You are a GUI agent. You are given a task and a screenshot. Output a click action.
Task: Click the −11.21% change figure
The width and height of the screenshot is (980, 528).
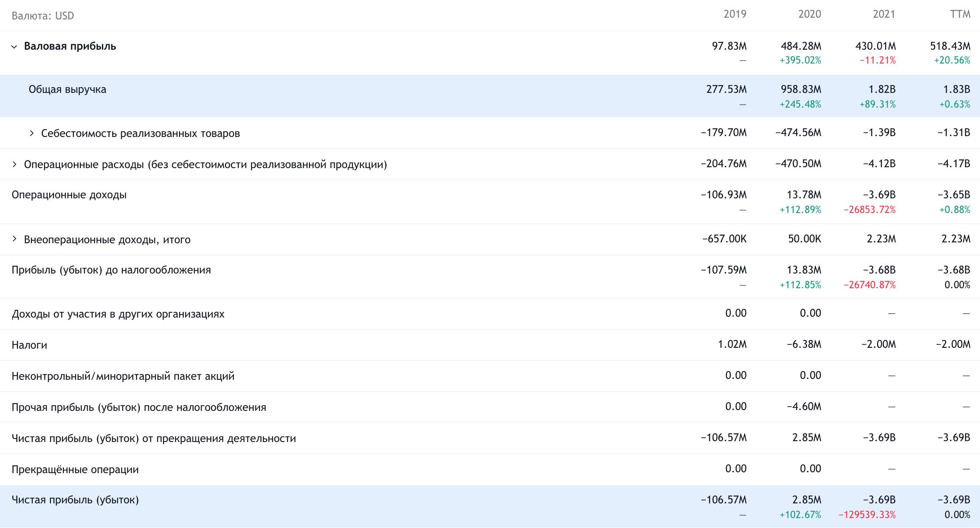tap(877, 60)
